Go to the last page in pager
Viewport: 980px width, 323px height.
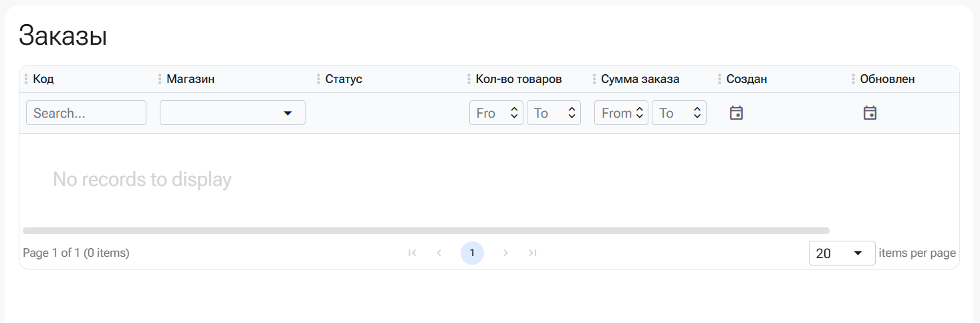(532, 253)
